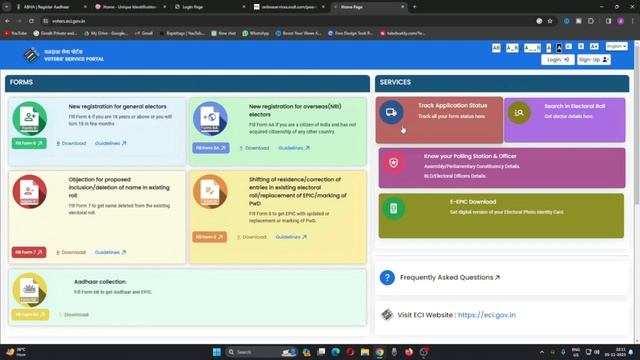The width and height of the screenshot is (640, 360).
Task: Close the Home Page browser tab
Action: pyautogui.click(x=402, y=7)
